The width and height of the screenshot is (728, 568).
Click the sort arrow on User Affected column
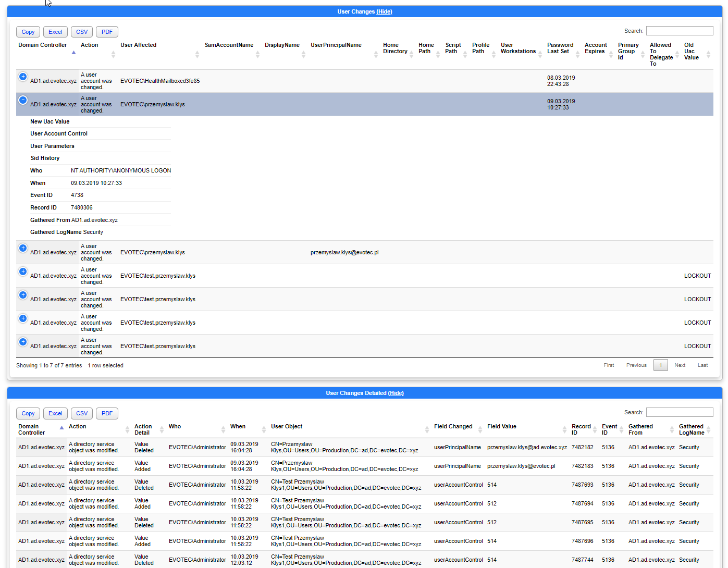pos(197,54)
